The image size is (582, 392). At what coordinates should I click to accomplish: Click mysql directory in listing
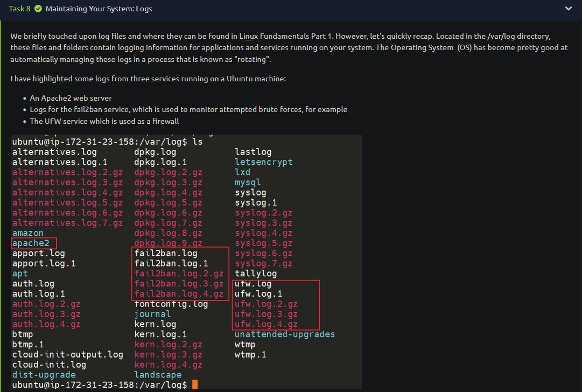click(x=248, y=182)
